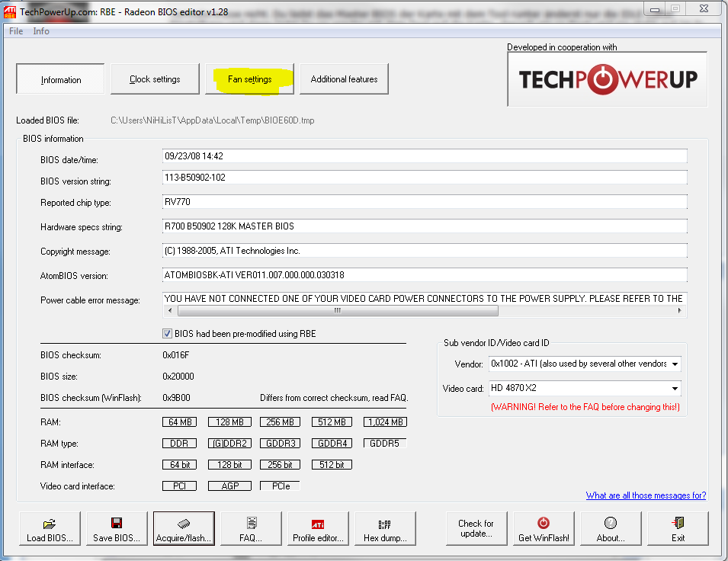
Task: Click the GDDR3 RAM type indicator
Action: tap(281, 444)
